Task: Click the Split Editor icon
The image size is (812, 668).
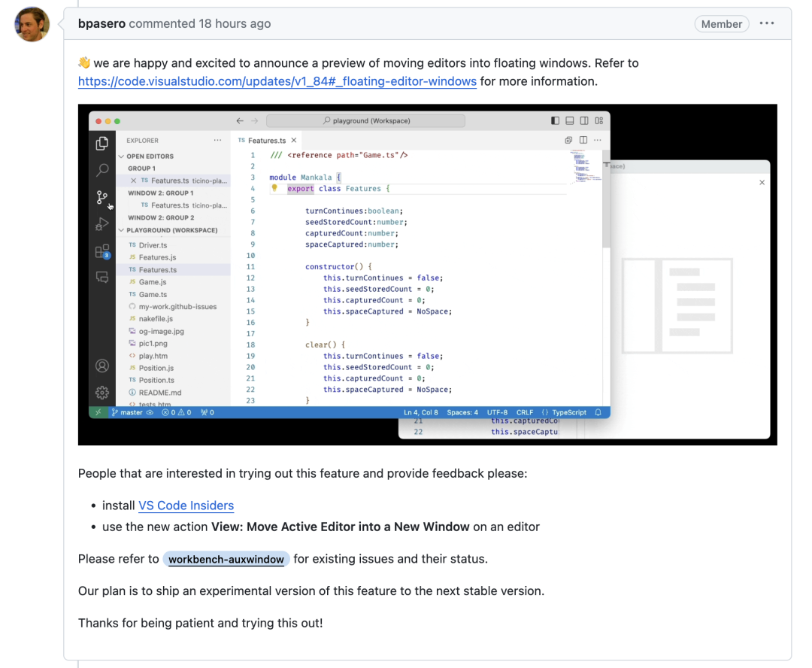Action: [583, 140]
